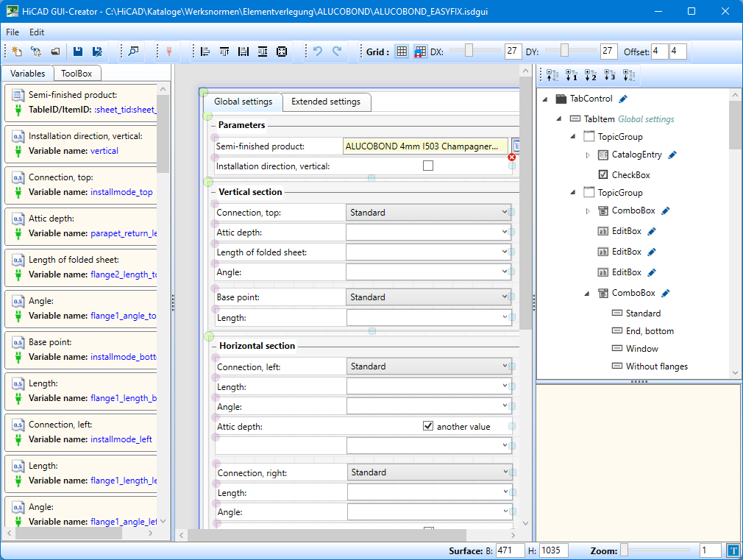Open the Connection, left dropdown
Image resolution: width=743 pixels, height=560 pixels.
(x=429, y=366)
